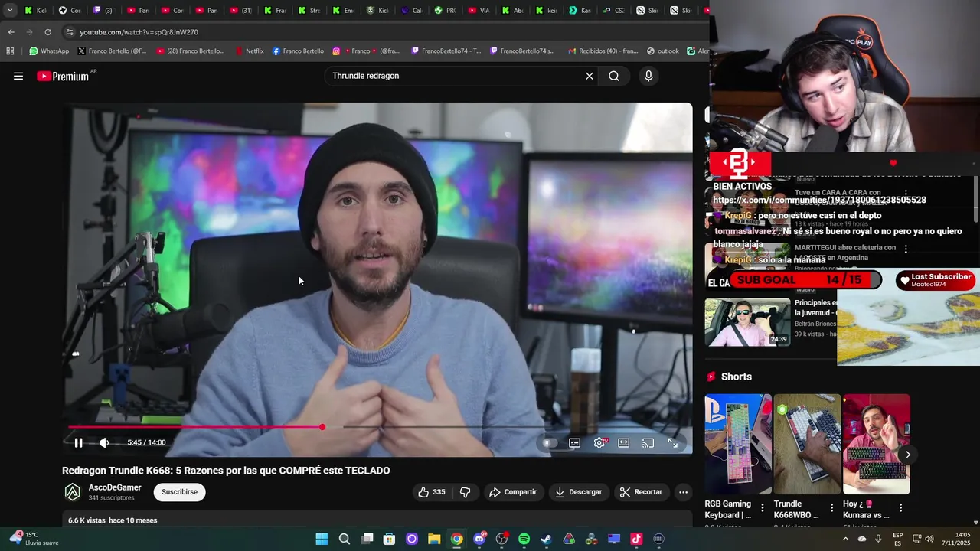Switch to the Twitch (3) browser tab
The height and width of the screenshot is (551, 980).
103,10
